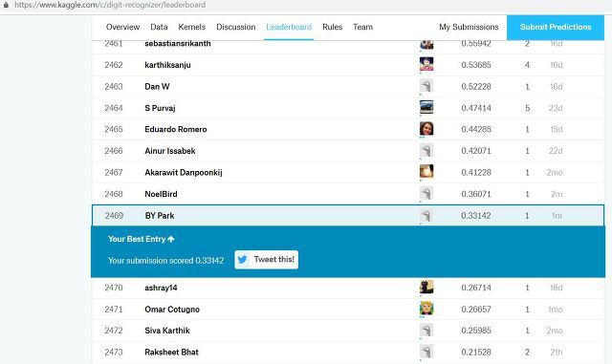Click 'Your submission scored 0.33142' text
Screen dimensions: 612x364
[165, 261]
